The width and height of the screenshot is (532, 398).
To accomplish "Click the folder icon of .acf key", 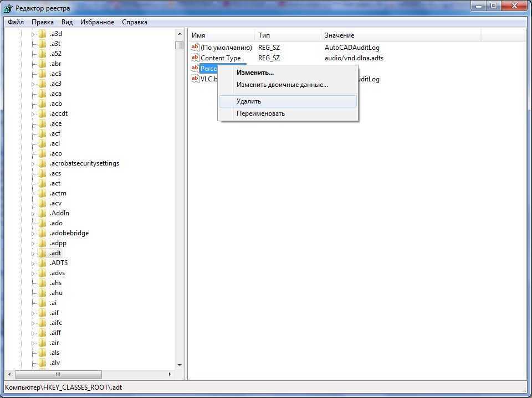I will [x=43, y=133].
